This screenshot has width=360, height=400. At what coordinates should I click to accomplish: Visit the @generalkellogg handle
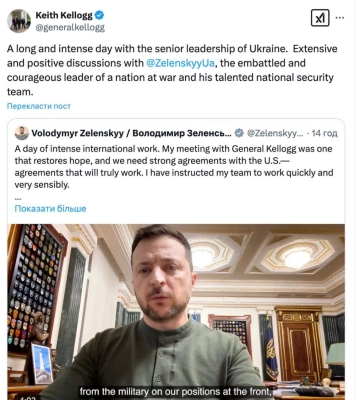70,27
